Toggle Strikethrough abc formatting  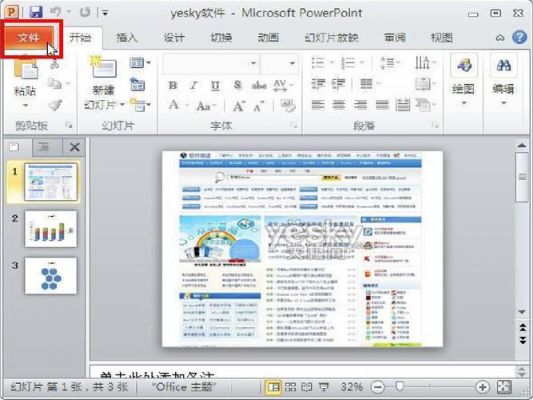point(259,85)
